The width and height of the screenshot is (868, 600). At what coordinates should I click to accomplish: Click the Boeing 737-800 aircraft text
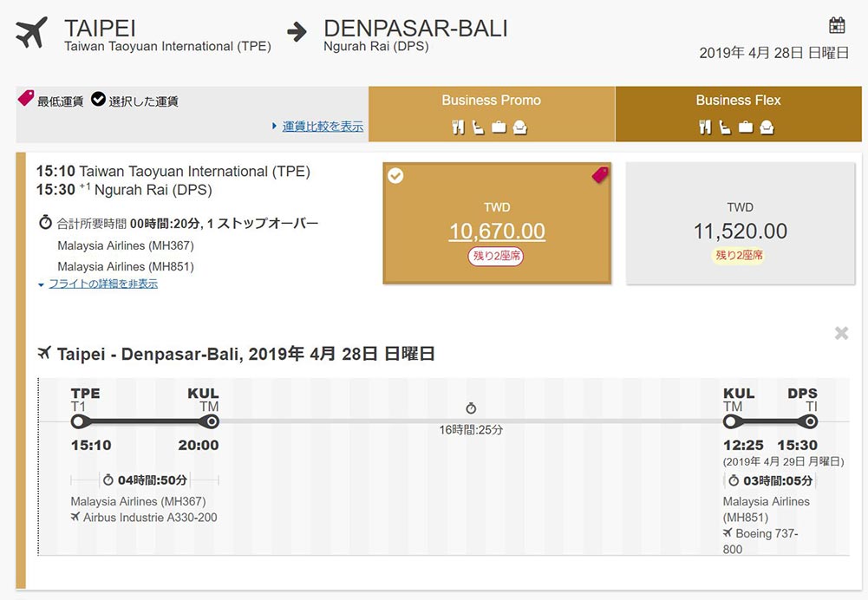(760, 541)
